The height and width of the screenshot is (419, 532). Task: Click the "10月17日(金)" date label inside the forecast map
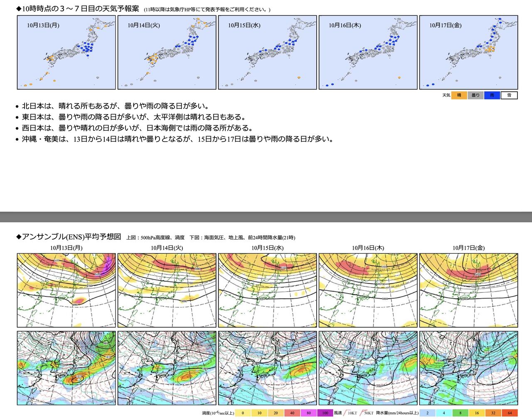click(446, 25)
